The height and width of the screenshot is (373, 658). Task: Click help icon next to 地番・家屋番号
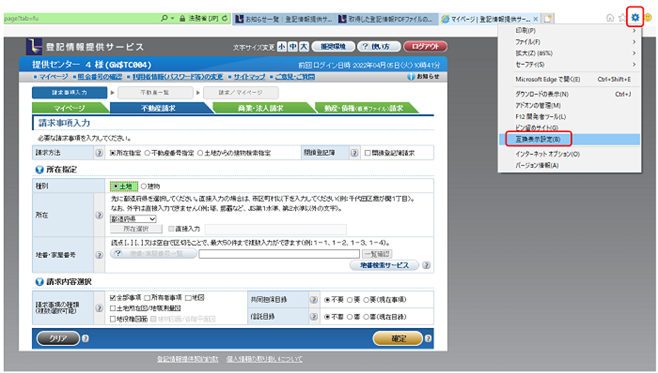click(99, 255)
